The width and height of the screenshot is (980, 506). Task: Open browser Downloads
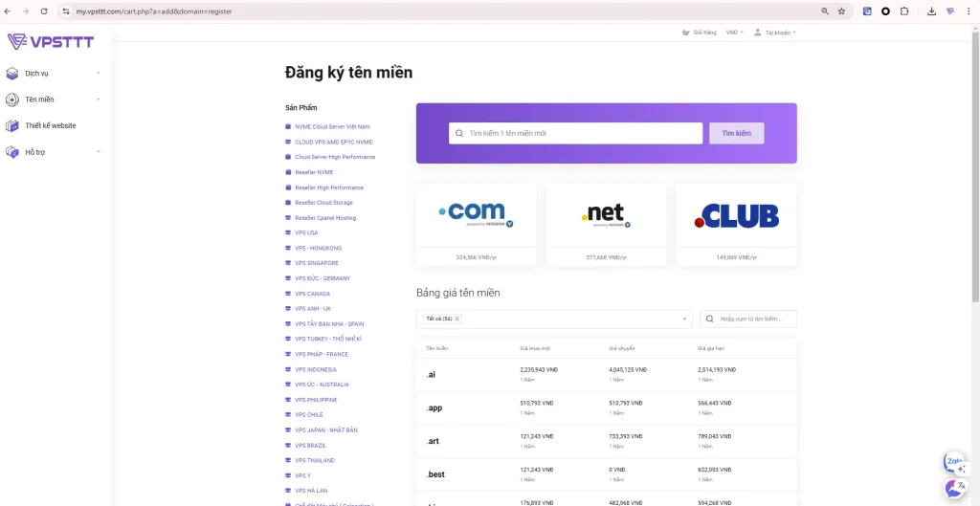coord(932,11)
